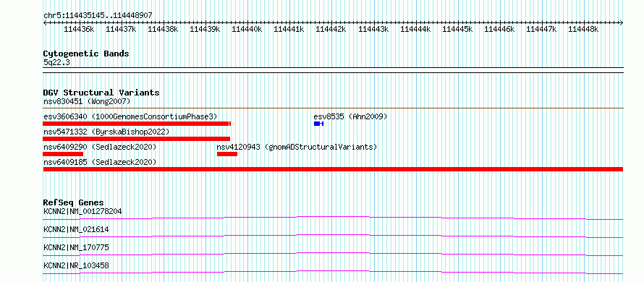Viewport: 644px width, 282px height.
Task: Click the KCNN2|NM_021614 gene label
Action: (x=76, y=229)
